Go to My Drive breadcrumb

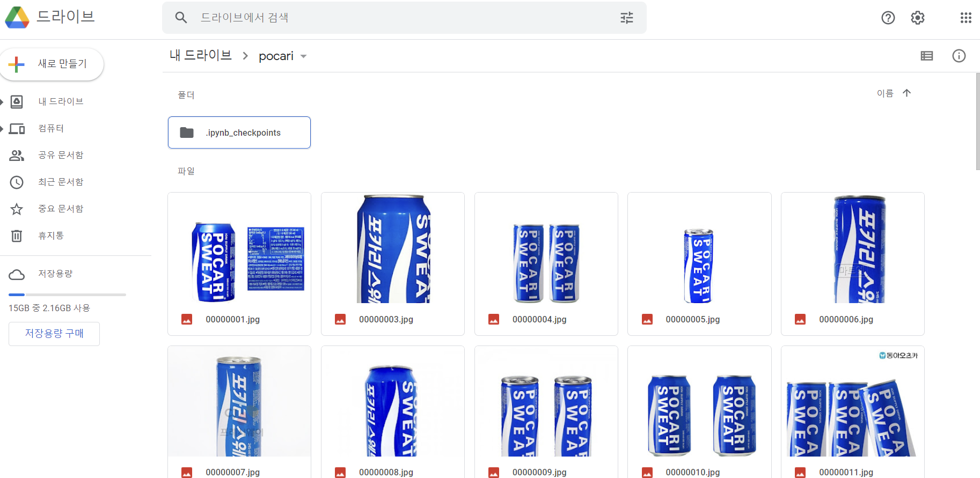201,55
